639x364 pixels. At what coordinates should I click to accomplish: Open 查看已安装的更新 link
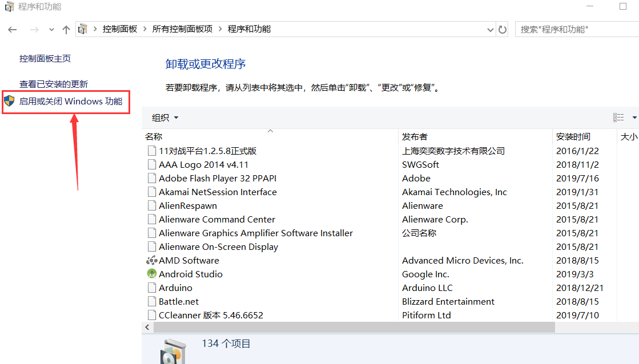[x=53, y=84]
